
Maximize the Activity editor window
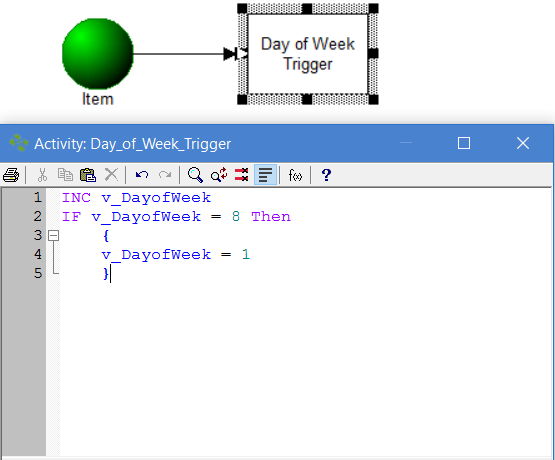(x=464, y=143)
